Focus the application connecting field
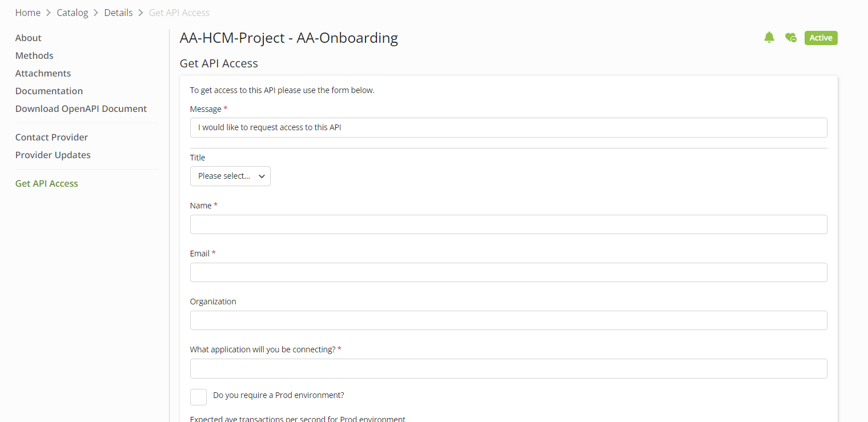868x422 pixels. point(508,368)
